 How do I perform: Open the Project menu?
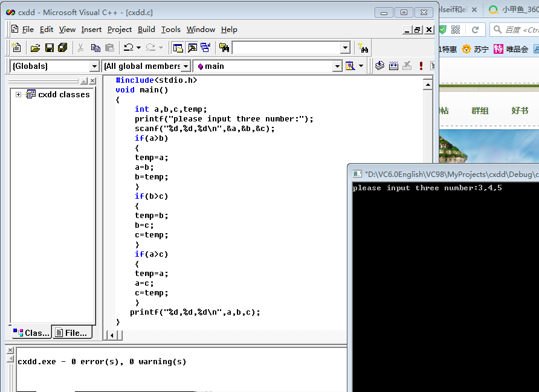(x=119, y=30)
